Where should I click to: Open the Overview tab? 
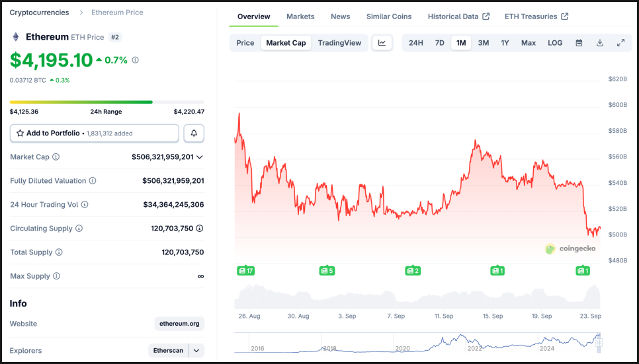pos(254,17)
